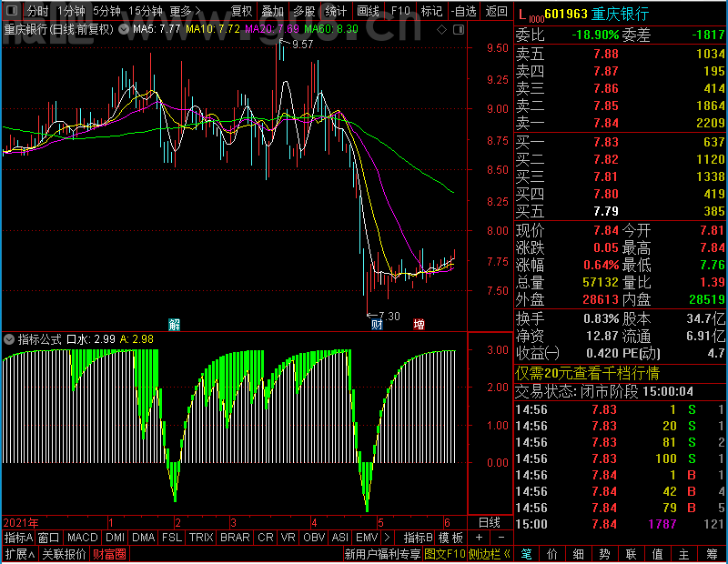Click the 新用户福利专享 link
The image size is (728, 564).
[x=382, y=554]
